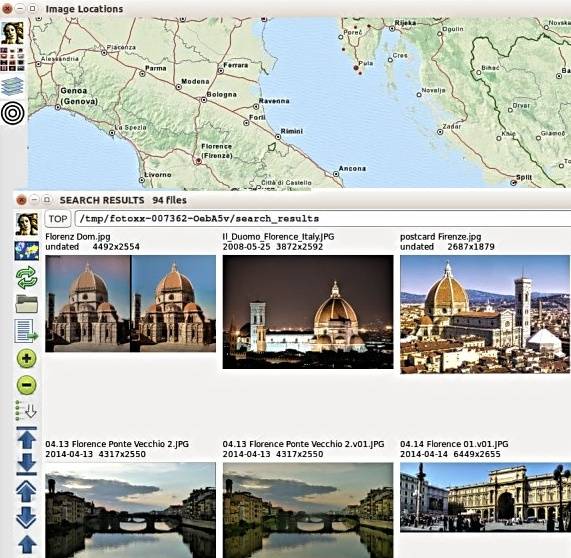This screenshot has height=558, width=571.
Task: Open postcard Firenze.jpg thumbnail
Action: point(485,314)
